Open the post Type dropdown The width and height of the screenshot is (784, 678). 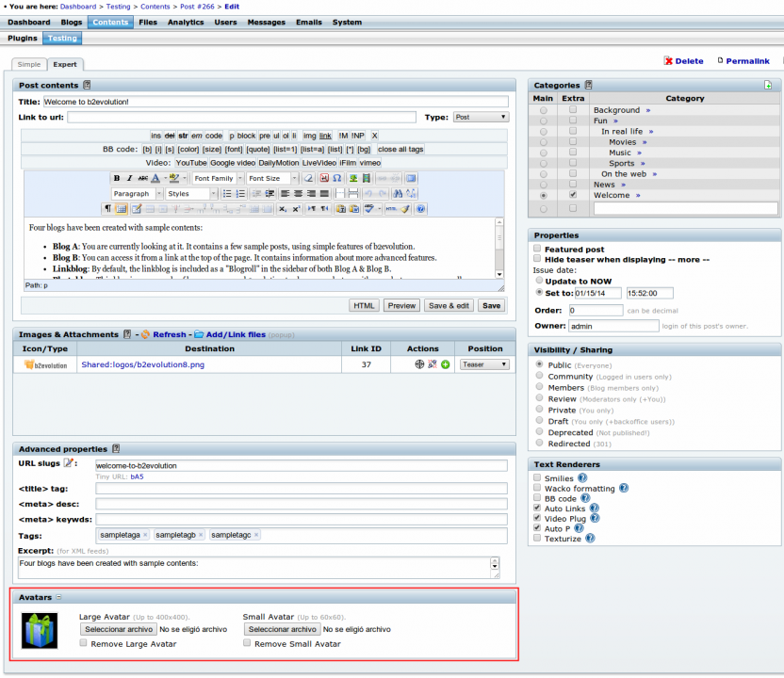[481, 117]
